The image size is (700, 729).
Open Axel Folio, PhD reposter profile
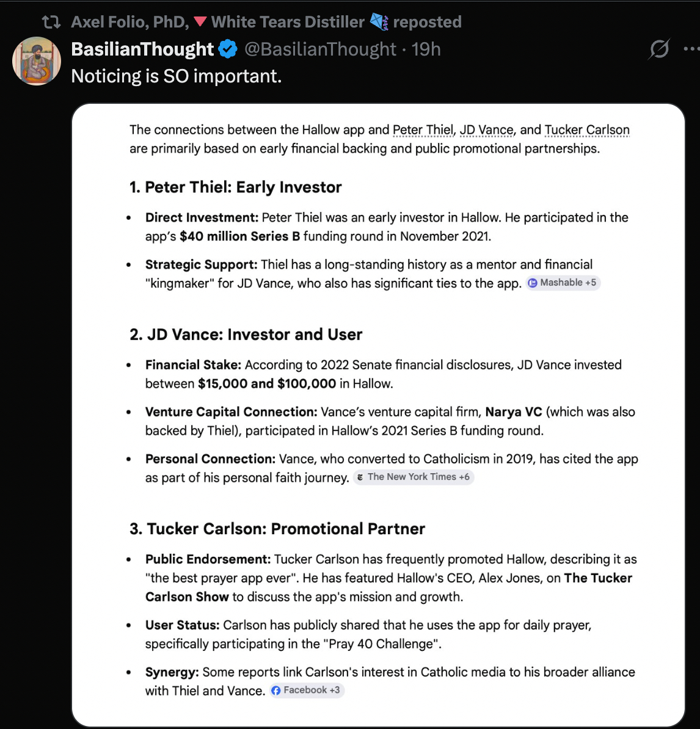129,23
